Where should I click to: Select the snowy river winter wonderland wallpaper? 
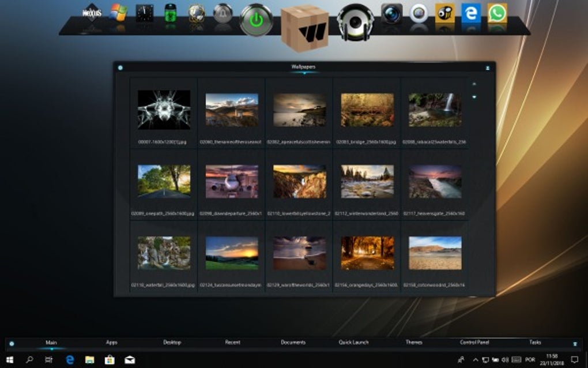click(x=367, y=182)
